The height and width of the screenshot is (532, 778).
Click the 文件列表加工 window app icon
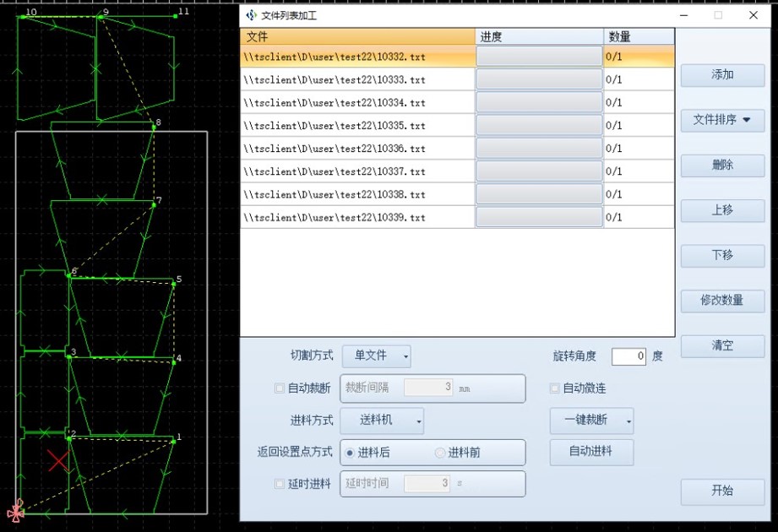[252, 15]
